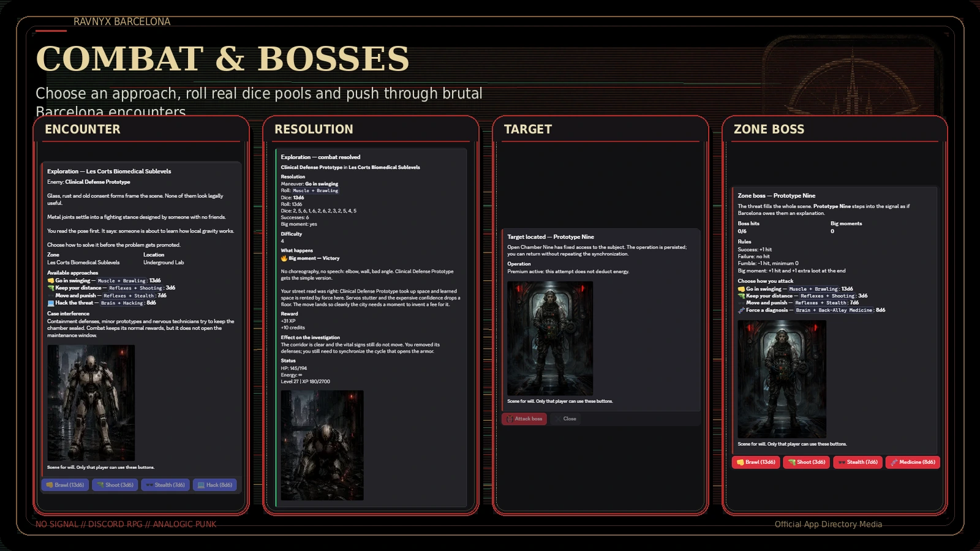The image size is (980, 551).
Task: Click the RESOLUTION card heading
Action: coord(314,129)
